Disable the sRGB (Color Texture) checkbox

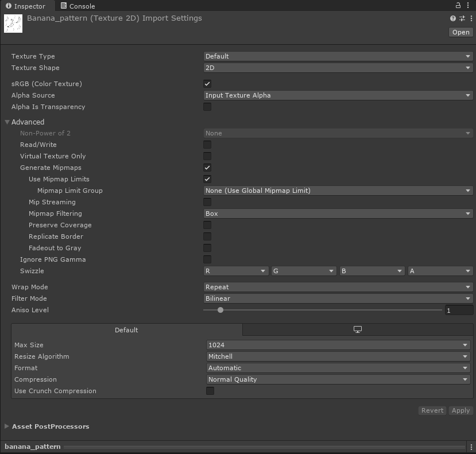(x=207, y=84)
